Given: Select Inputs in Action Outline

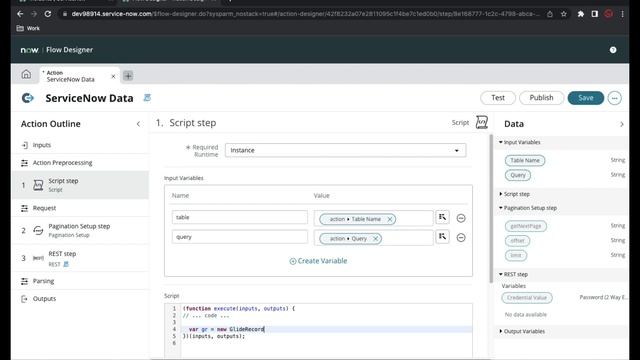Looking at the screenshot, I should (x=81, y=145).
